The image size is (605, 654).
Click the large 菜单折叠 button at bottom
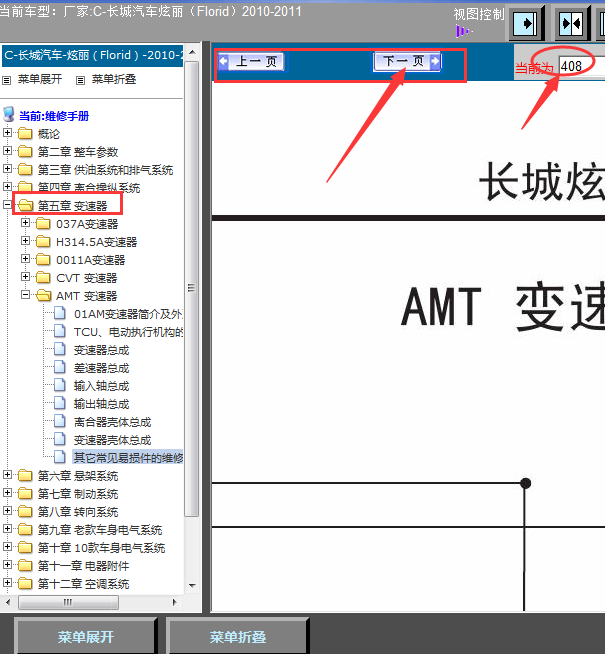(238, 636)
